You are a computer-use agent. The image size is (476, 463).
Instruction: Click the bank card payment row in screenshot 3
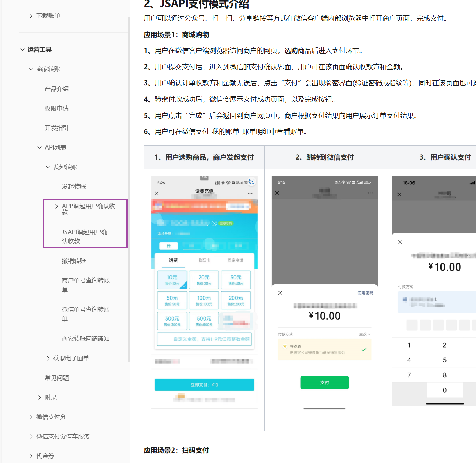coord(437,302)
